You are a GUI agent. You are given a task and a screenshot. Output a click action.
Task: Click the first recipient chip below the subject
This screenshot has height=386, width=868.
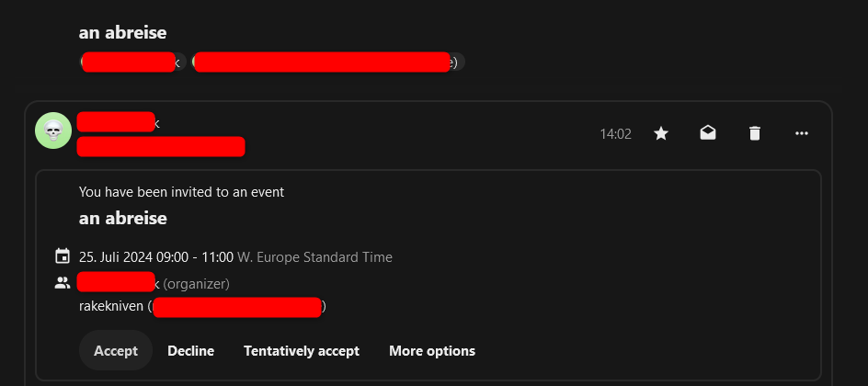point(132,62)
